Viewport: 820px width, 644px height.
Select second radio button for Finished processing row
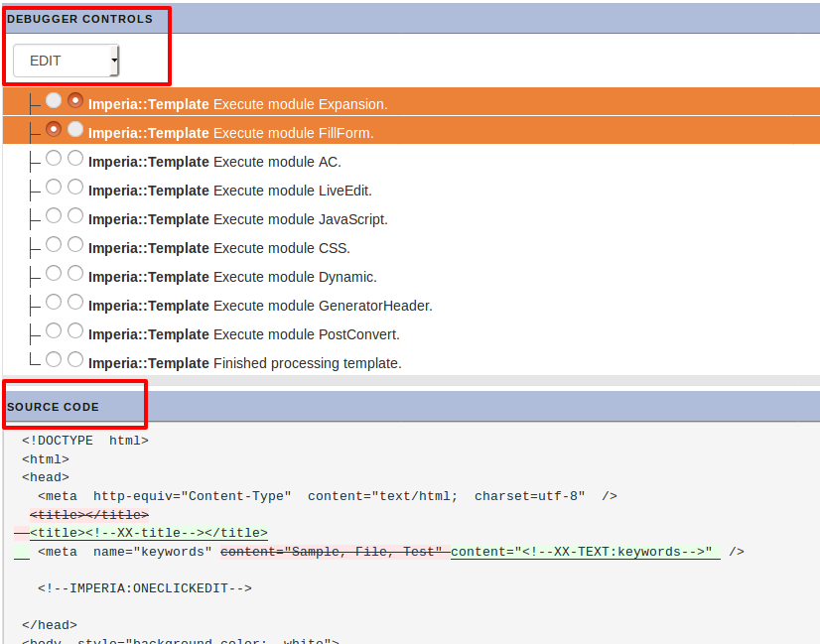point(75,359)
